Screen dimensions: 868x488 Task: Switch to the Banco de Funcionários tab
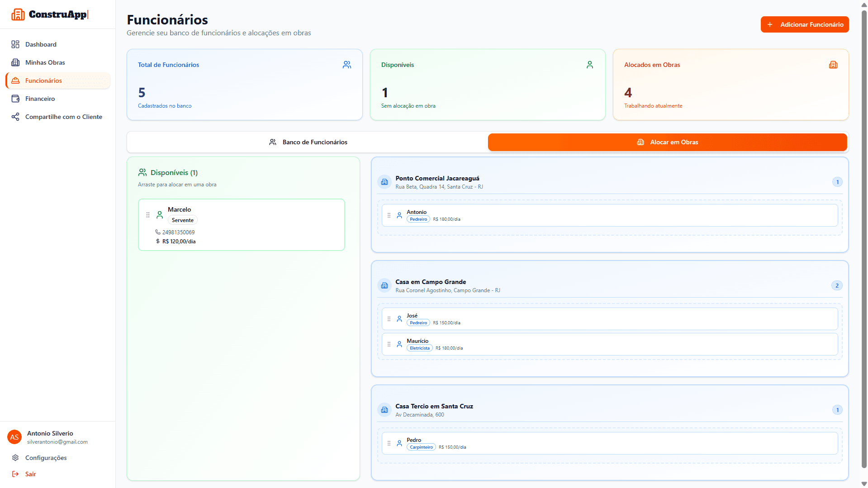tap(308, 142)
